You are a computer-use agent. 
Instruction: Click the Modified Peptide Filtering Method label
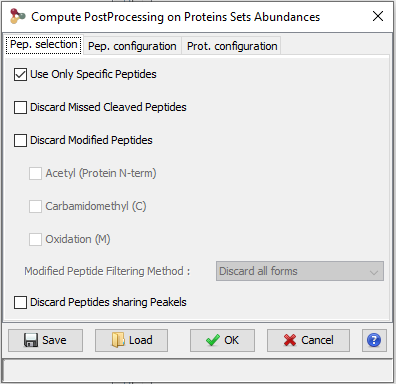click(x=107, y=271)
